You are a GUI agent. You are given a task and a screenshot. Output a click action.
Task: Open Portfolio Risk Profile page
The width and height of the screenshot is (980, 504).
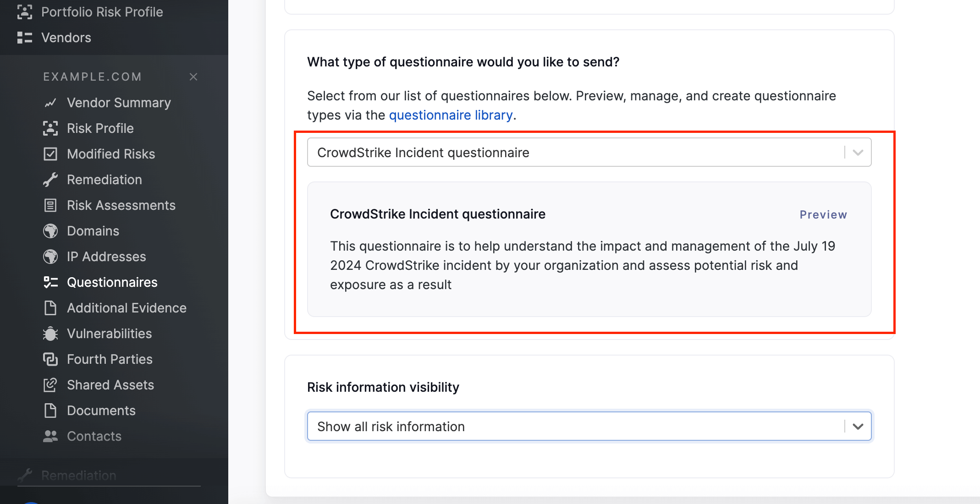coord(102,12)
